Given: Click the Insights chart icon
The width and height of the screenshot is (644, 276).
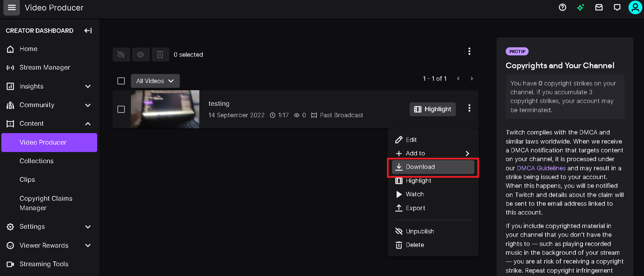Looking at the screenshot, I should point(10,86).
